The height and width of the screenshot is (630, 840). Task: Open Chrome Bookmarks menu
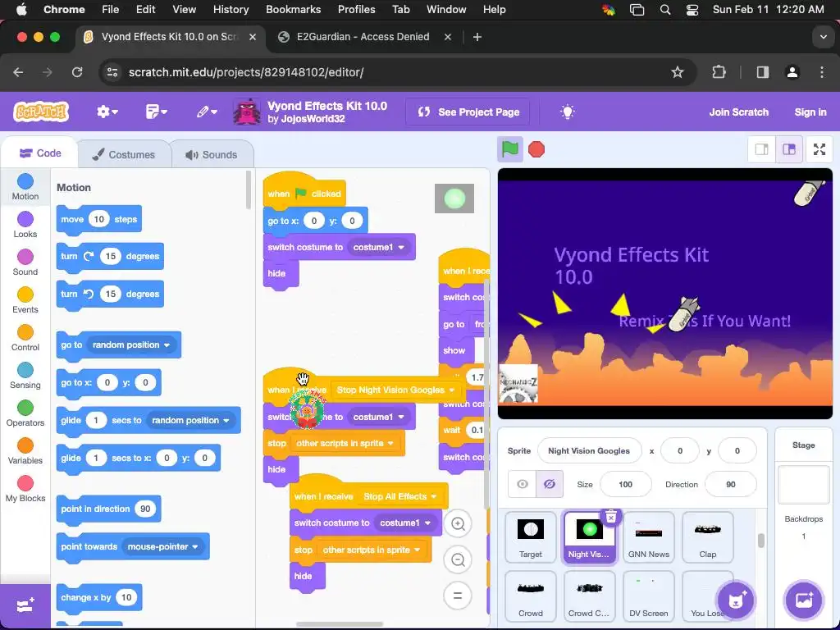(293, 9)
